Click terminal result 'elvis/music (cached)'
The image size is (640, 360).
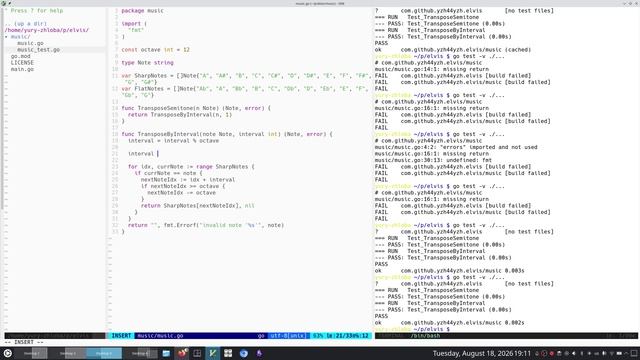pos(453,50)
